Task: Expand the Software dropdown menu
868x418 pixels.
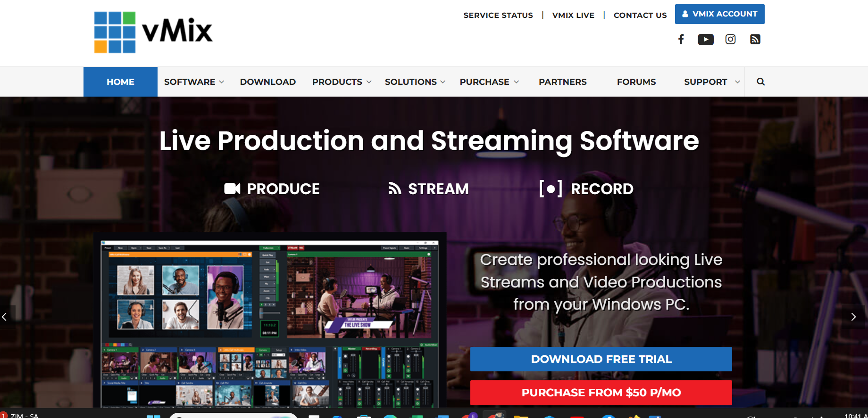Action: click(x=194, y=82)
